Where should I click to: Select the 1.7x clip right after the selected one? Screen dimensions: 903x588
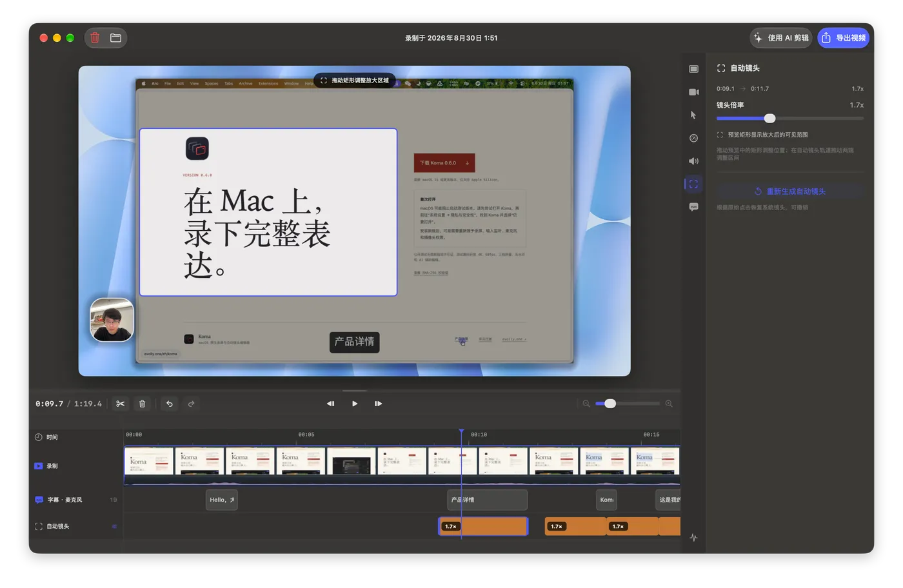[575, 527]
